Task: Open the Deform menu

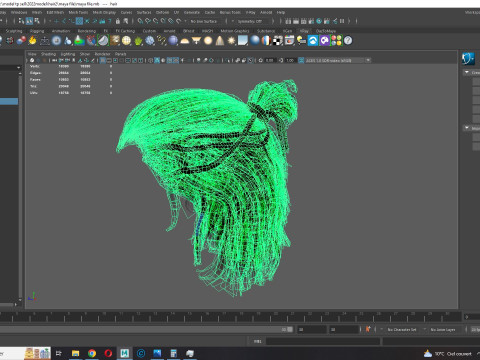Action: [162, 12]
